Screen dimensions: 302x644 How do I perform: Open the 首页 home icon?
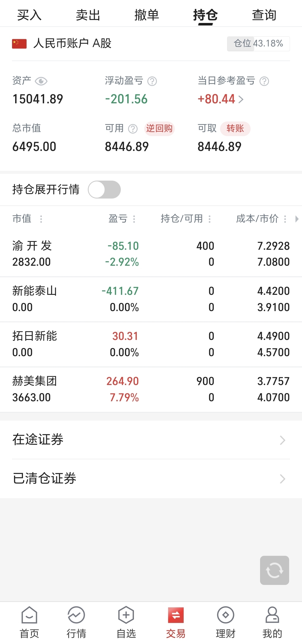click(x=29, y=615)
